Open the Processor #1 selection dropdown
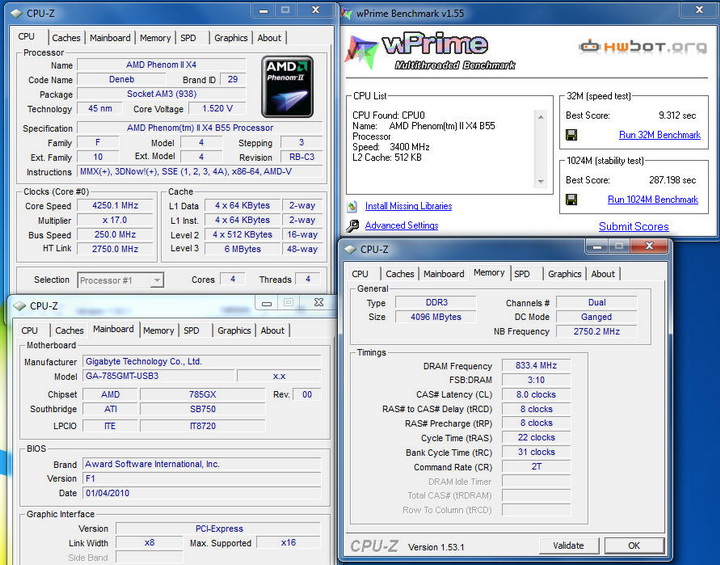This screenshot has width=720, height=565. point(157,280)
